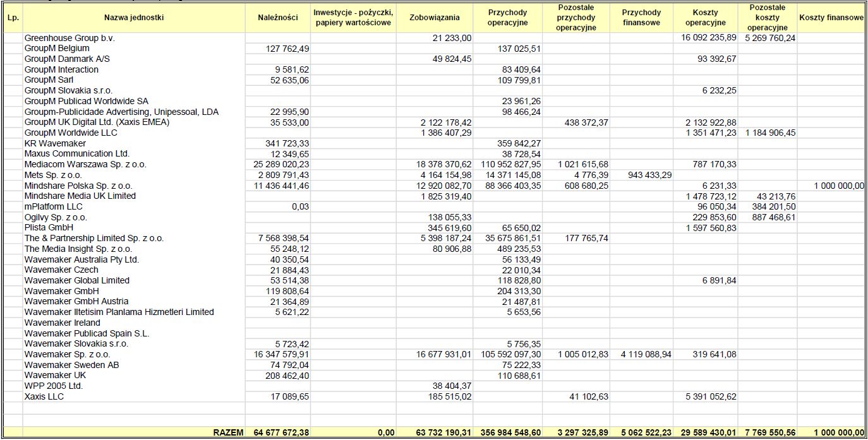Screen dimensions: 868x440
Task: Click the 'Mets Sp. z o.o.' cell
Action: click(x=54, y=175)
